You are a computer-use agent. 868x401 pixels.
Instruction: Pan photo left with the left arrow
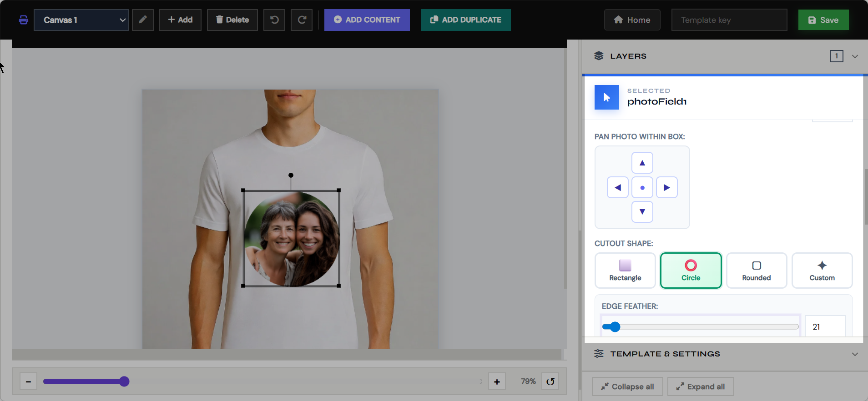point(618,187)
